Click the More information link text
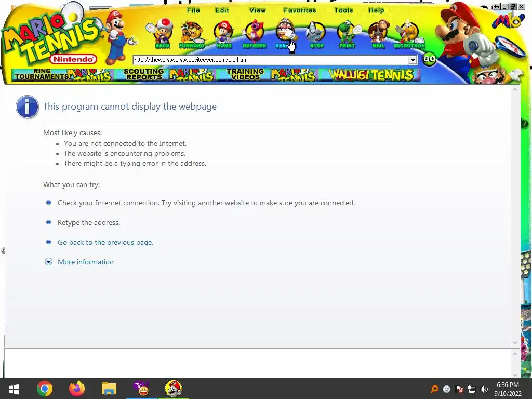This screenshot has width=532, height=399. point(86,262)
